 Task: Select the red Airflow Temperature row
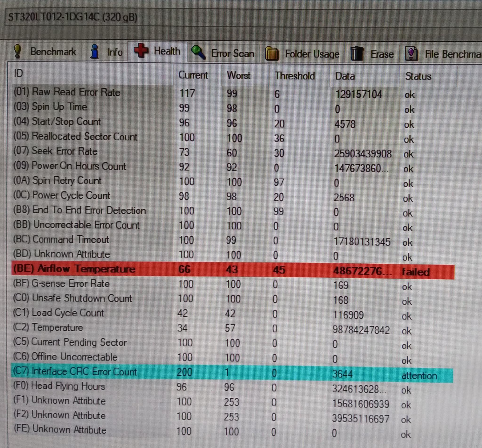click(233, 270)
